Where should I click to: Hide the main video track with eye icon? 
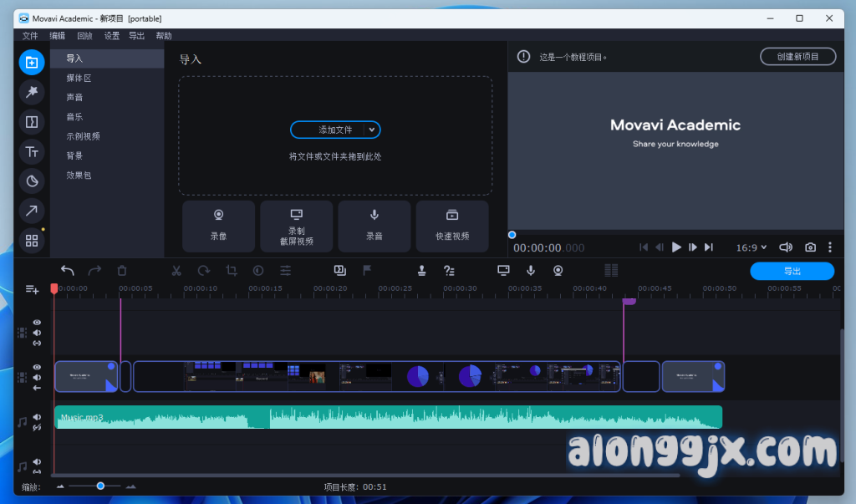tap(37, 367)
